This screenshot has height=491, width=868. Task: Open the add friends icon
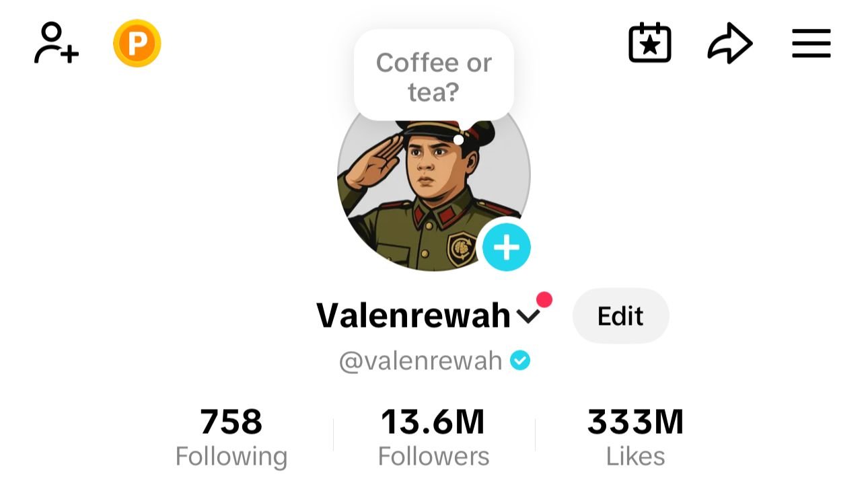click(57, 43)
